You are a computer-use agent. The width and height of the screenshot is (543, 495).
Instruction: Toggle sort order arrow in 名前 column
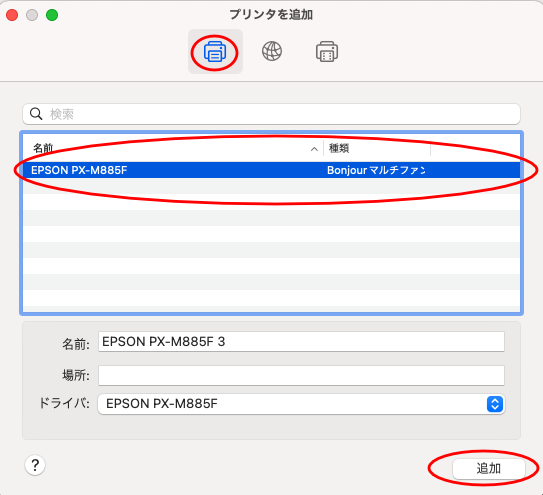tap(314, 149)
